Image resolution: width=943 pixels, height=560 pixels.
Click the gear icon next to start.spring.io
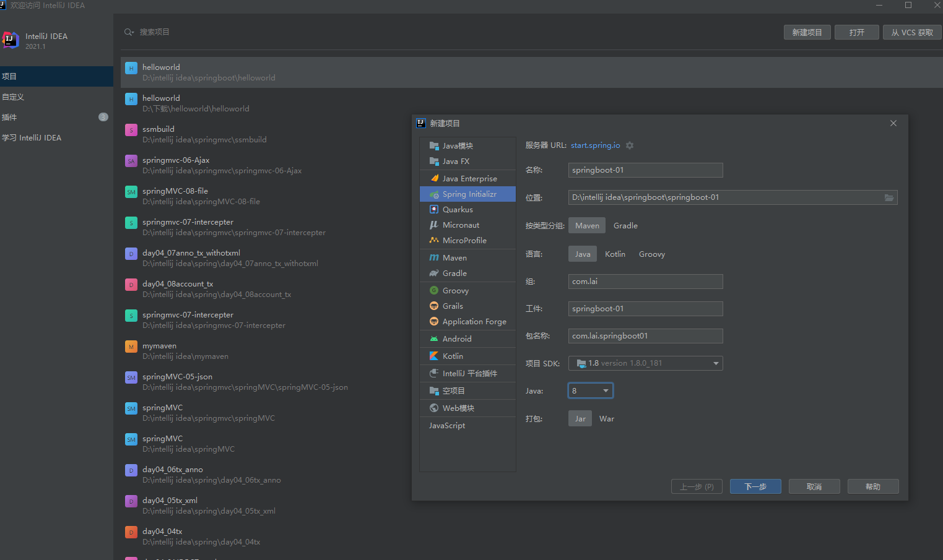coord(630,145)
